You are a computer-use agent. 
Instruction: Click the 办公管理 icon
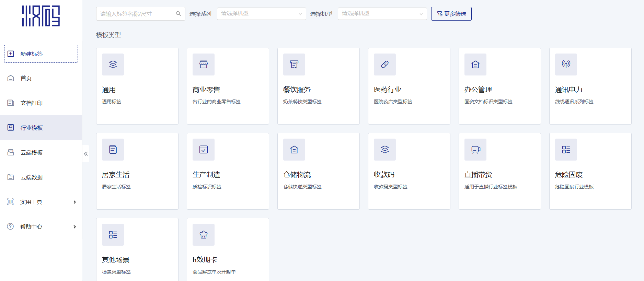pos(475,65)
